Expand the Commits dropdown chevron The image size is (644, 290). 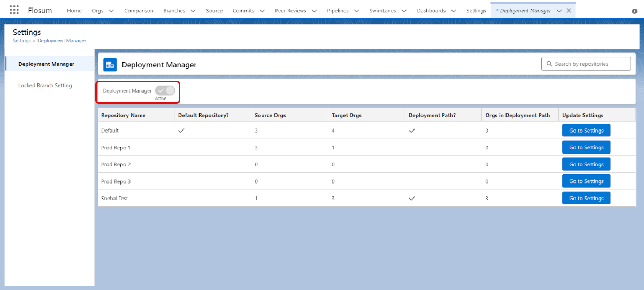(x=262, y=11)
